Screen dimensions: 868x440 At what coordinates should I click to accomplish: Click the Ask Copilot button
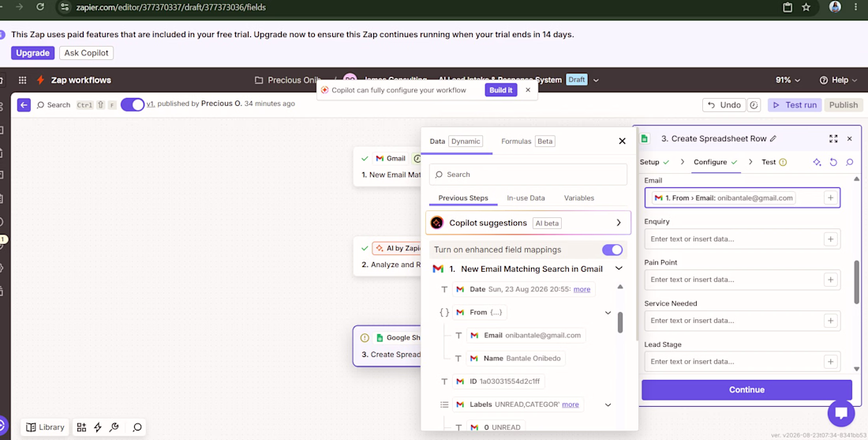click(x=86, y=53)
